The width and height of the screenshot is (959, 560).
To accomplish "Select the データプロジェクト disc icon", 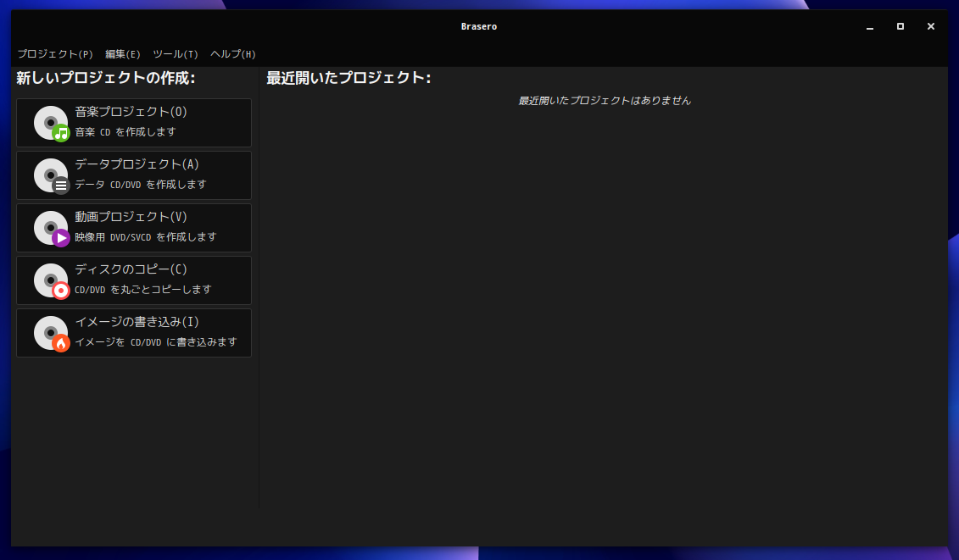I will [52, 176].
